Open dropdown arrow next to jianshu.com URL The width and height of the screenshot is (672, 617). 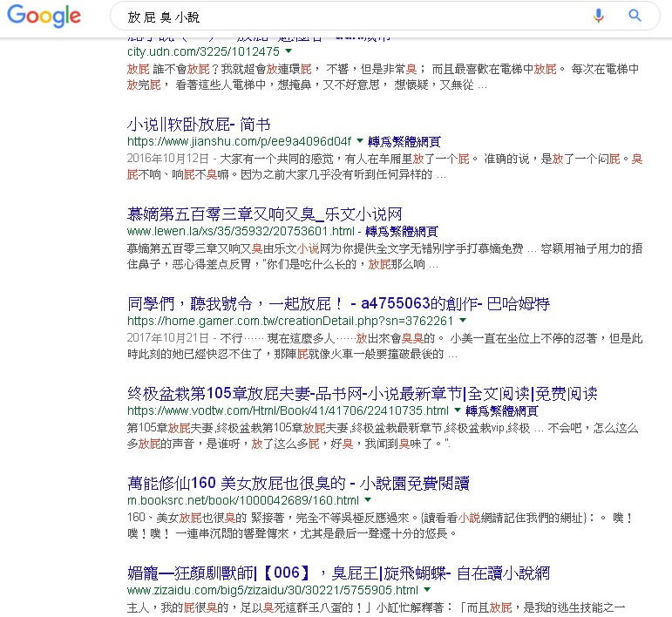click(359, 140)
